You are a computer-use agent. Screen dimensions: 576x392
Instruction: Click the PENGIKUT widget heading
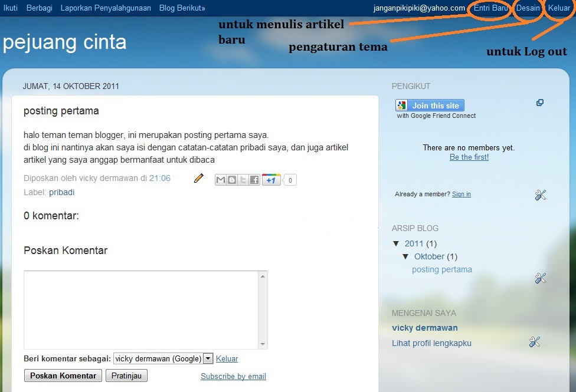pos(411,86)
